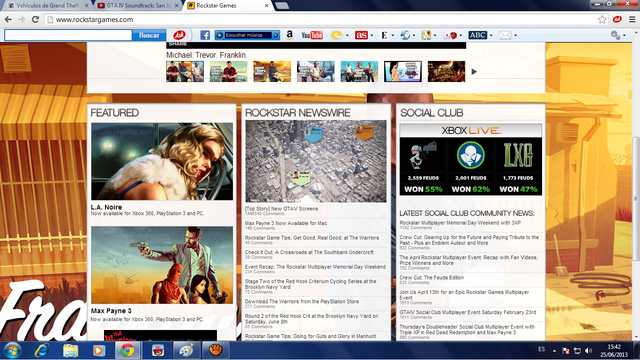Click the maps icon in the toolbar
This screenshot has height=360, width=640.
pos(426,35)
